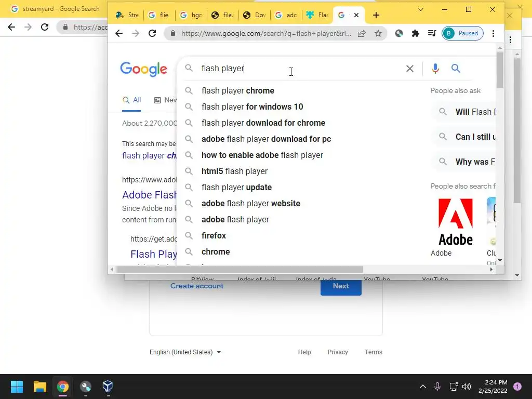Open the Windows Start menu
The image size is (532, 399).
(17, 387)
